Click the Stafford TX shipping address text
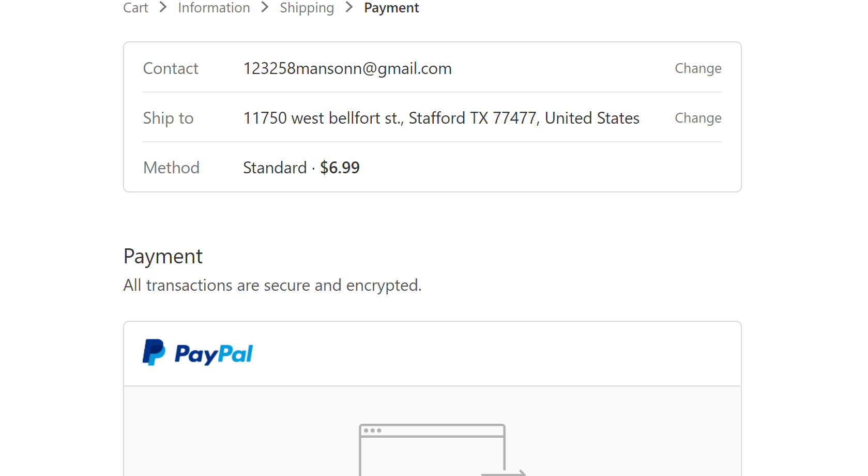868x476 pixels. 441,118
